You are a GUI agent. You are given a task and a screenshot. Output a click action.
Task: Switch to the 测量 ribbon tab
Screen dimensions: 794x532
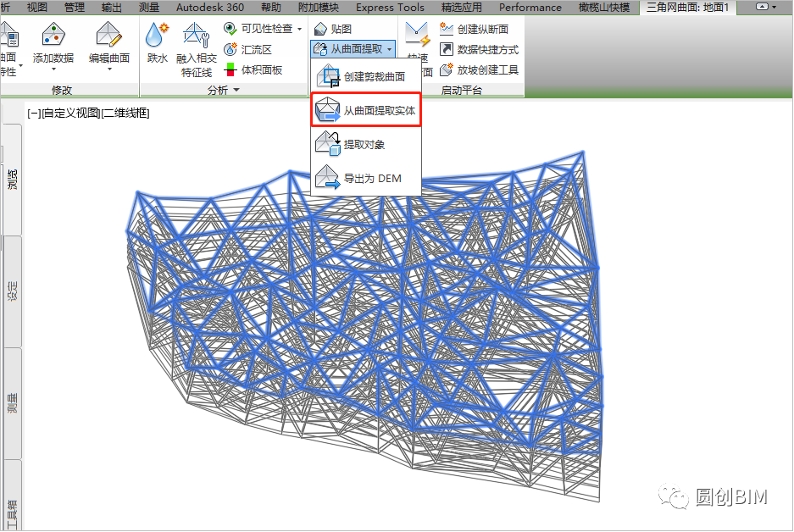click(149, 7)
